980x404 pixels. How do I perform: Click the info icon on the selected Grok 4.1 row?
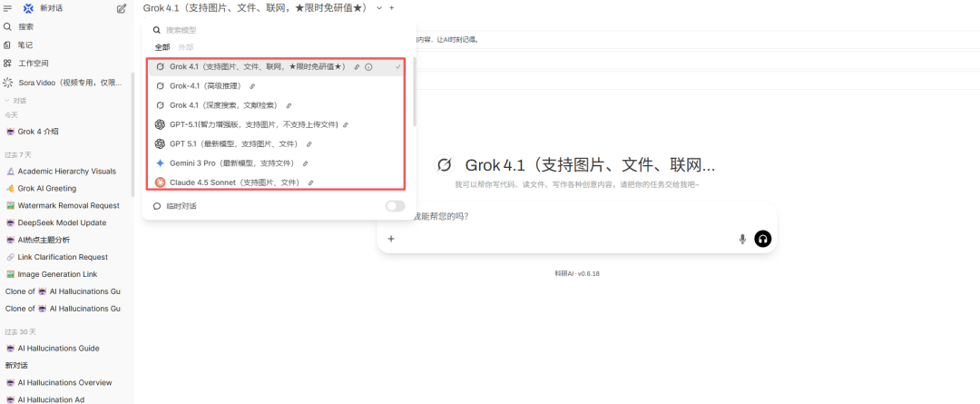(368, 67)
